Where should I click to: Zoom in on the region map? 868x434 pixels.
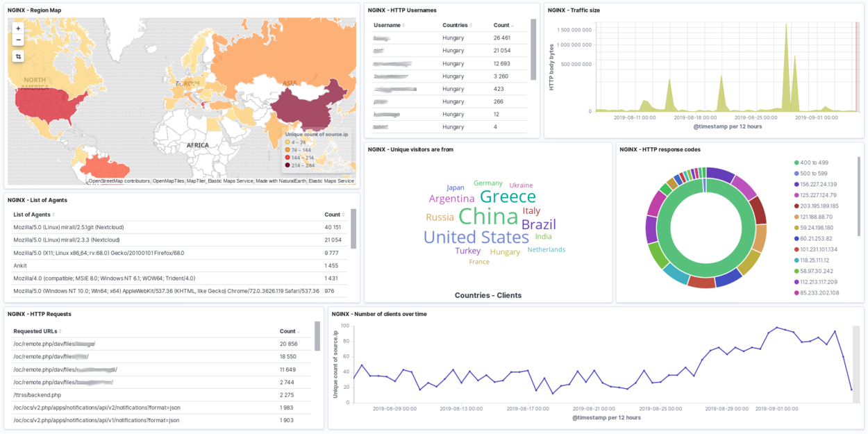[x=18, y=28]
